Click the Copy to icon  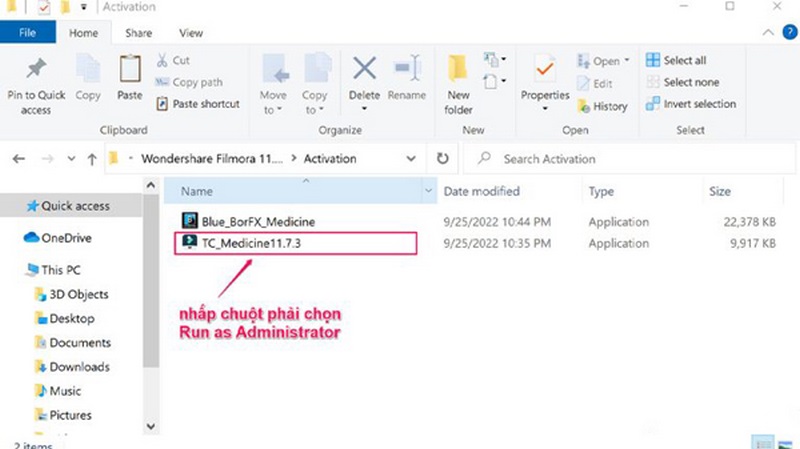tap(316, 69)
